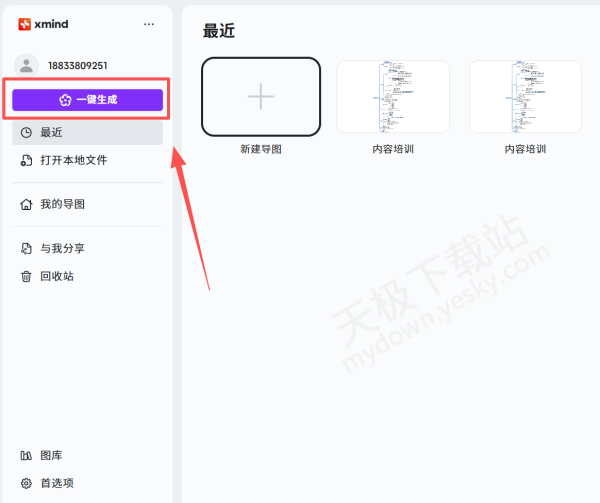Select 最近 in the sidebar
This screenshot has width=600, height=503.
pos(52,132)
